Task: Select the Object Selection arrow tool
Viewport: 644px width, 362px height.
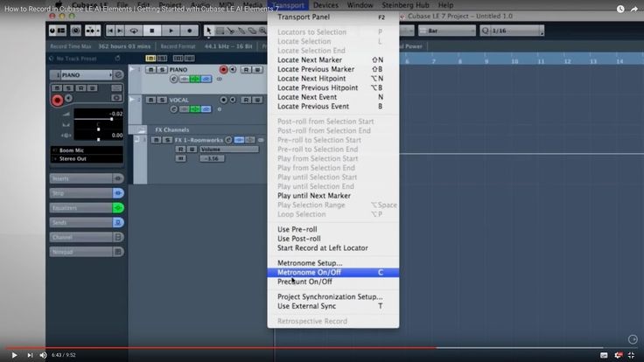Action: [x=208, y=31]
